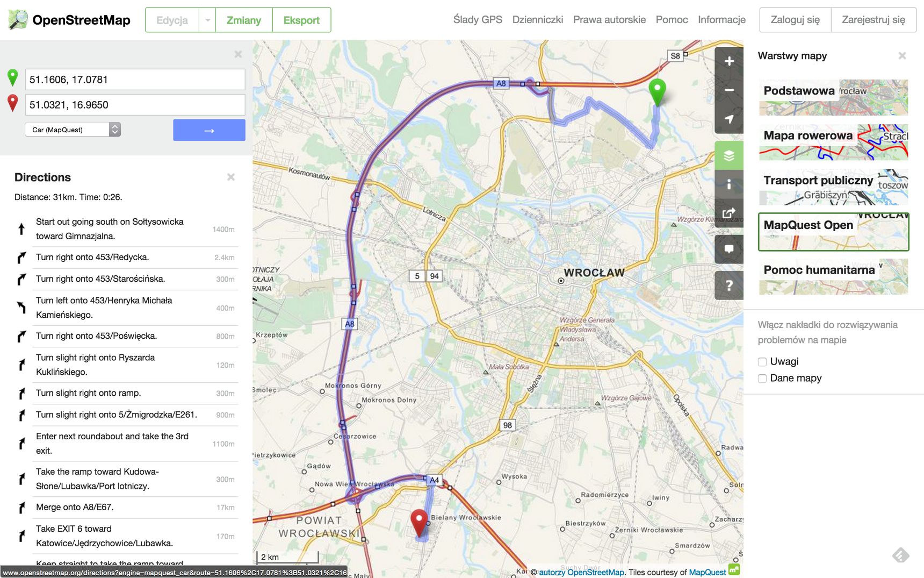Submit route with blue arrow button

tap(209, 130)
